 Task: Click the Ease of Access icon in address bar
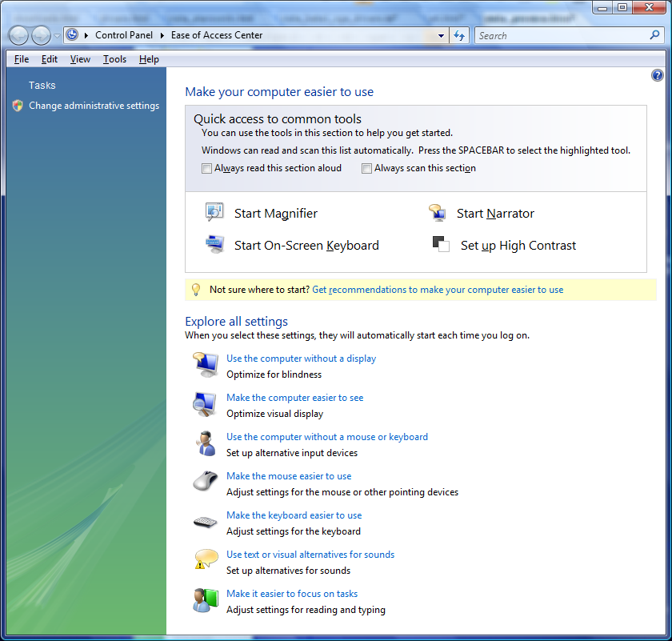click(x=72, y=34)
